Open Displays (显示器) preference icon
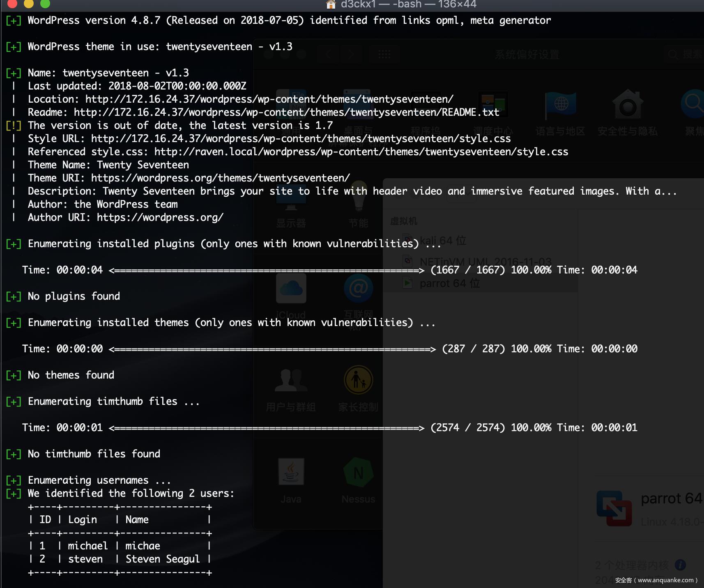The height and width of the screenshot is (588, 704). (291, 198)
